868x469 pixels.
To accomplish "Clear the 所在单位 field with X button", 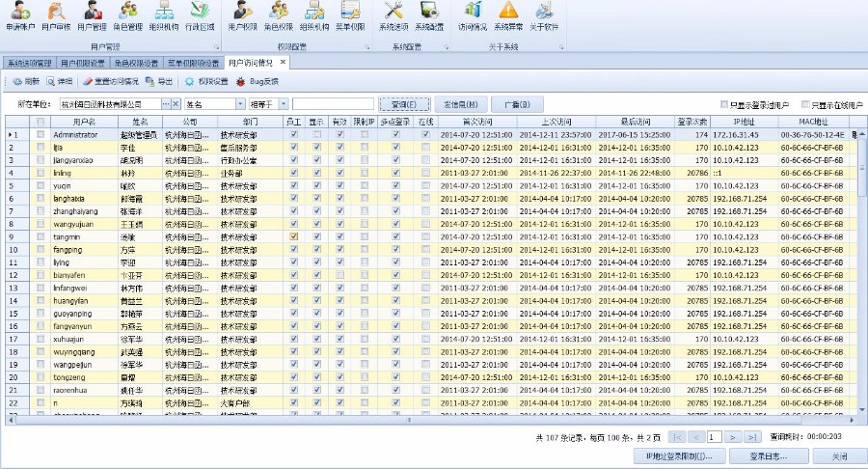I will coord(176,104).
